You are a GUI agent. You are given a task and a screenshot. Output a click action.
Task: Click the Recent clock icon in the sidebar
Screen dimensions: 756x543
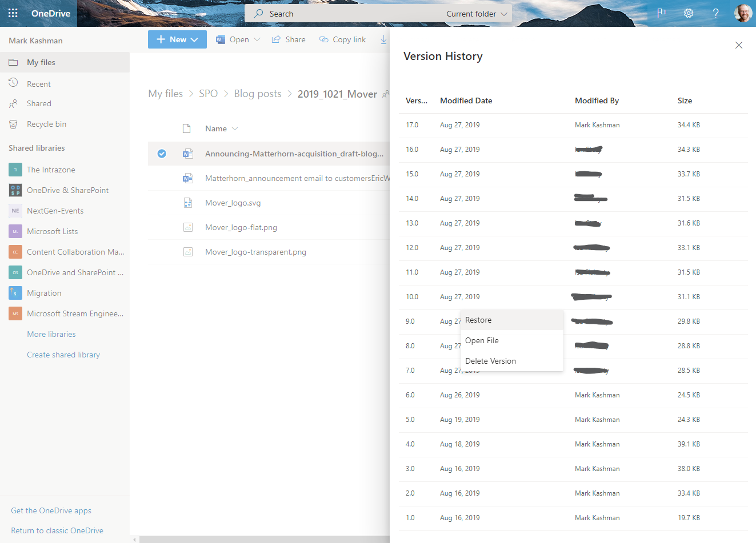(13, 83)
